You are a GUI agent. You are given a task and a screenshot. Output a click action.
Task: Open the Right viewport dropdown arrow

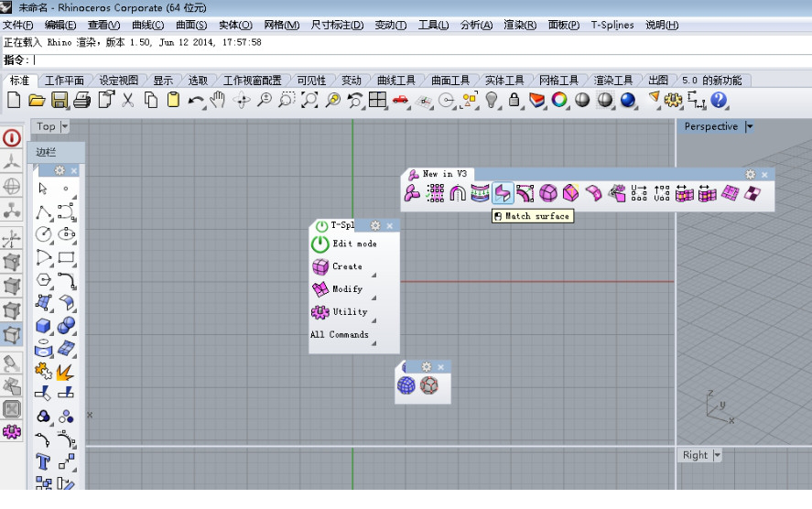[717, 455]
